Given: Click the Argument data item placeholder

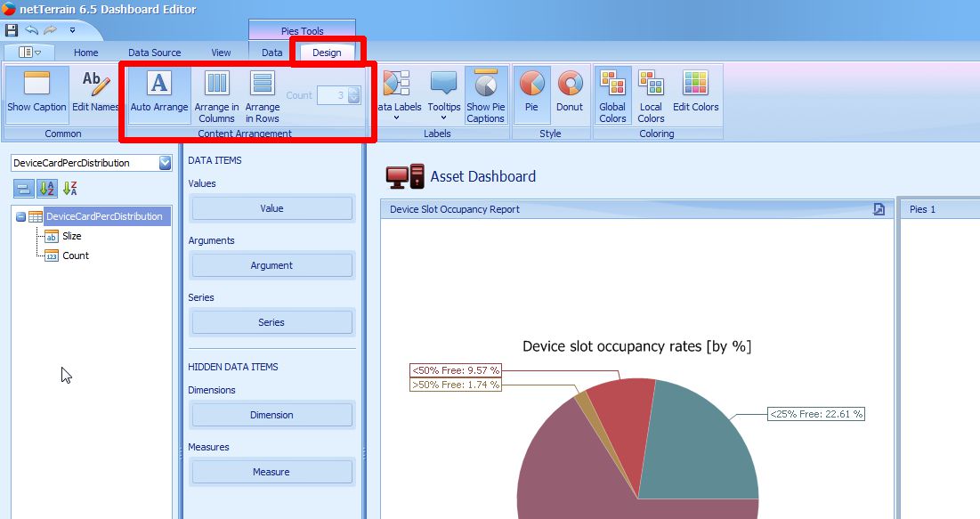Looking at the screenshot, I should tap(271, 265).
